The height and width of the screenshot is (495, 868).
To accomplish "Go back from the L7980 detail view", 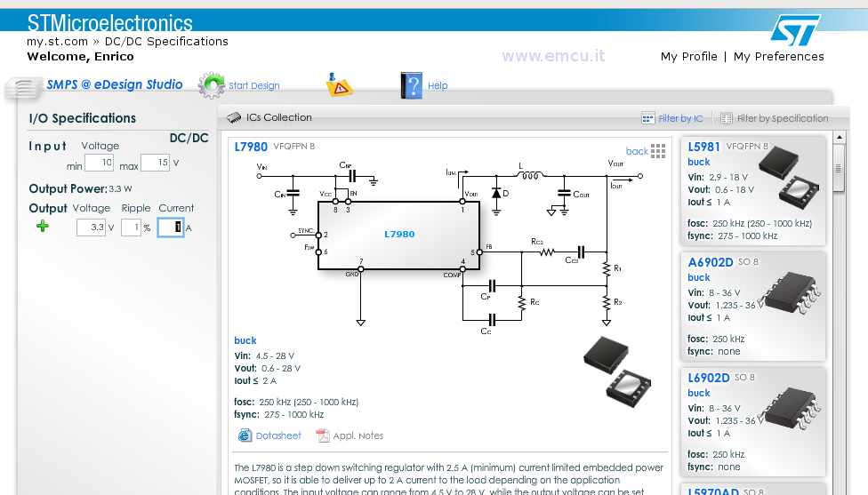I will click(x=637, y=151).
